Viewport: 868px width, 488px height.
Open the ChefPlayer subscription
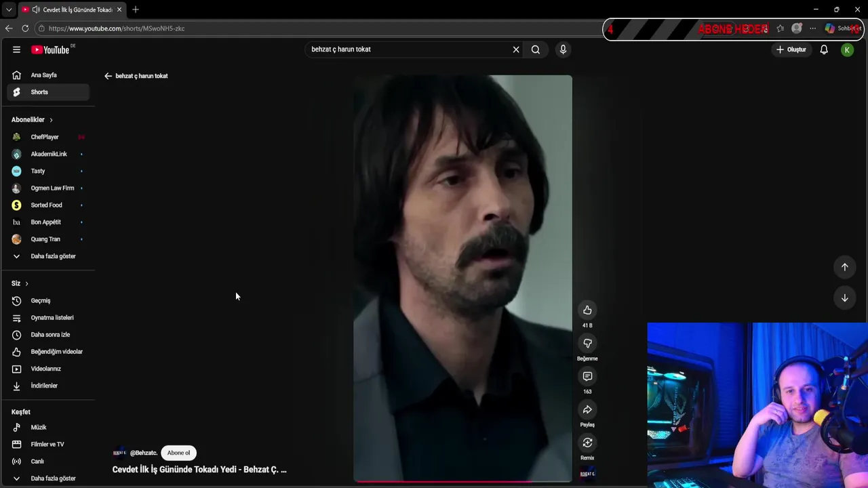(x=47, y=137)
